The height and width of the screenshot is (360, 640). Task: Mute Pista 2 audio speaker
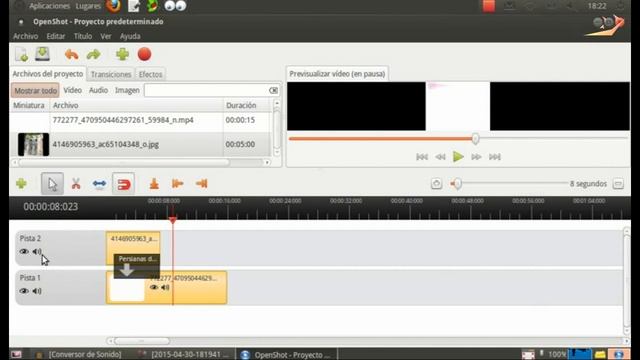[37, 251]
